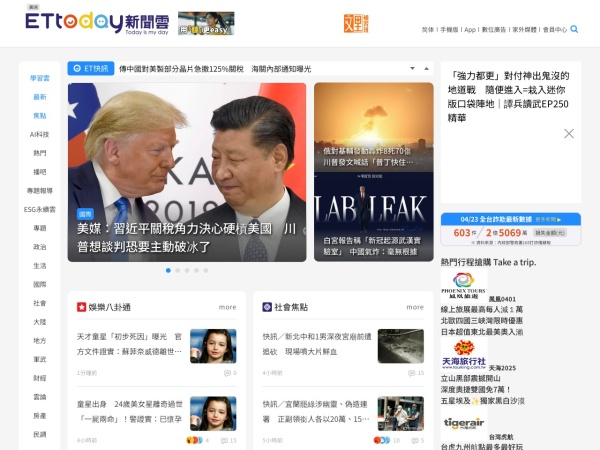Click reaction emojis on 童星出身 article
This screenshot has height=450, width=600.
point(194,440)
